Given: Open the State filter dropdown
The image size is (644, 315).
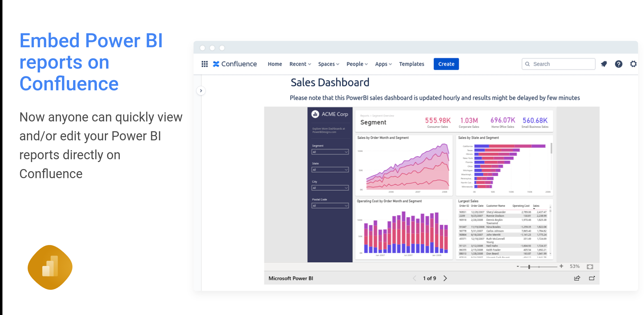Looking at the screenshot, I should (330, 170).
